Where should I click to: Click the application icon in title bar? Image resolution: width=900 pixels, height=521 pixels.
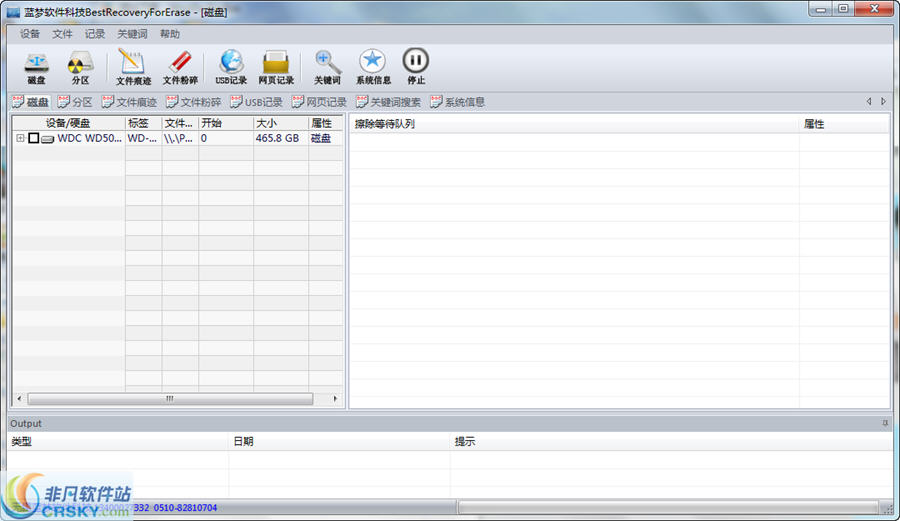click(13, 12)
